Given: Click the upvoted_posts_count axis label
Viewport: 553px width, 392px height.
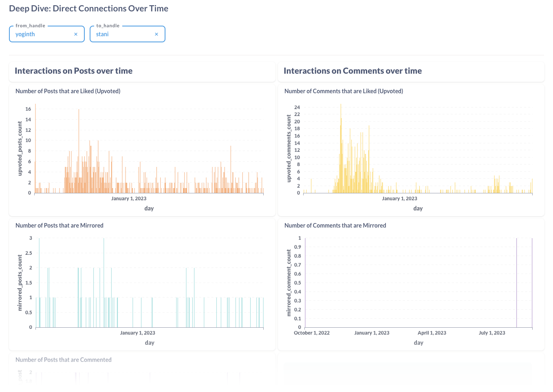Looking at the screenshot, I should click(x=20, y=149).
